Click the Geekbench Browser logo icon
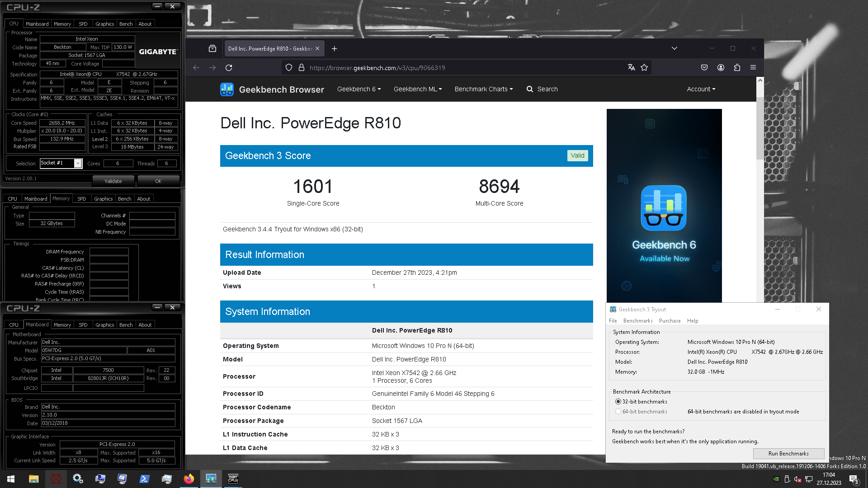868x488 pixels. (x=227, y=89)
